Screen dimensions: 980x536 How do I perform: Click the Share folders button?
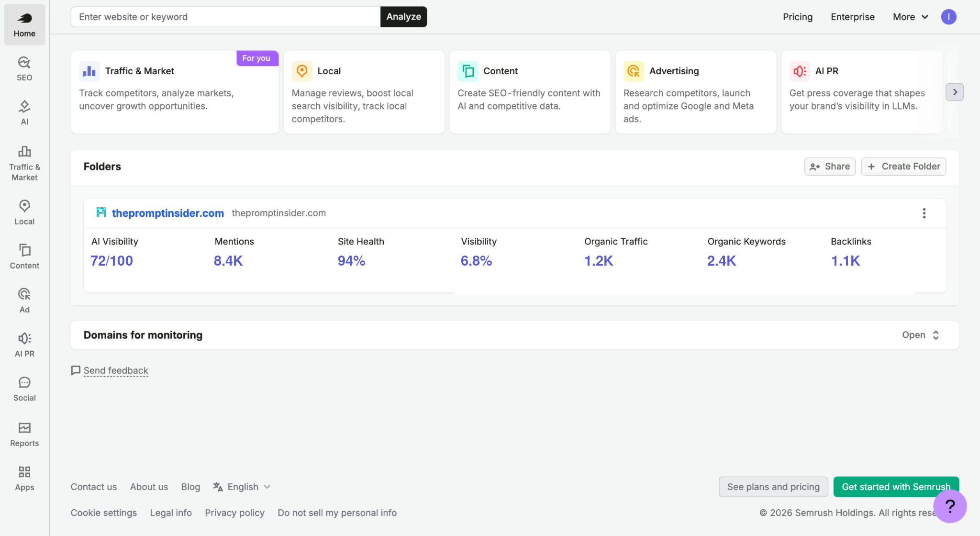click(830, 167)
